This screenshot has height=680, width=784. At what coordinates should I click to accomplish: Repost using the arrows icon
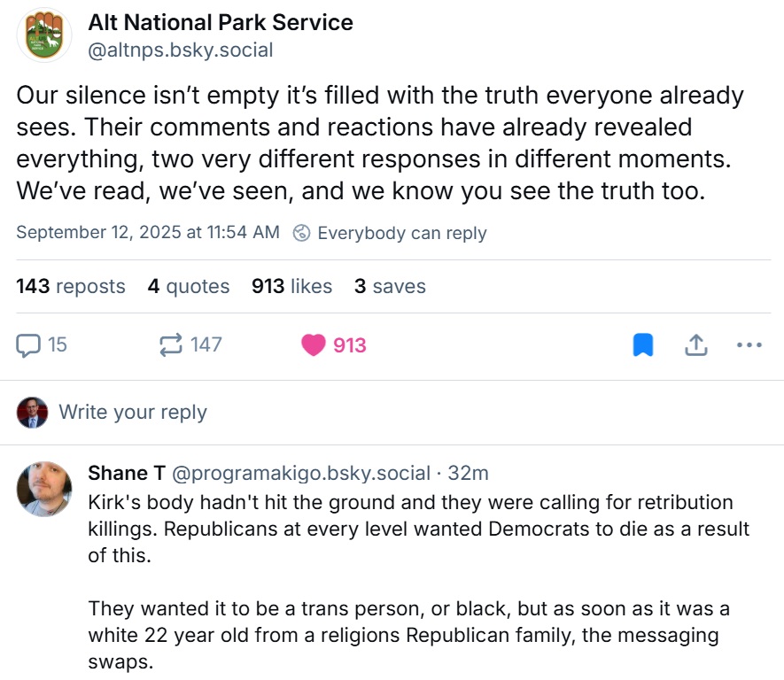pos(170,345)
